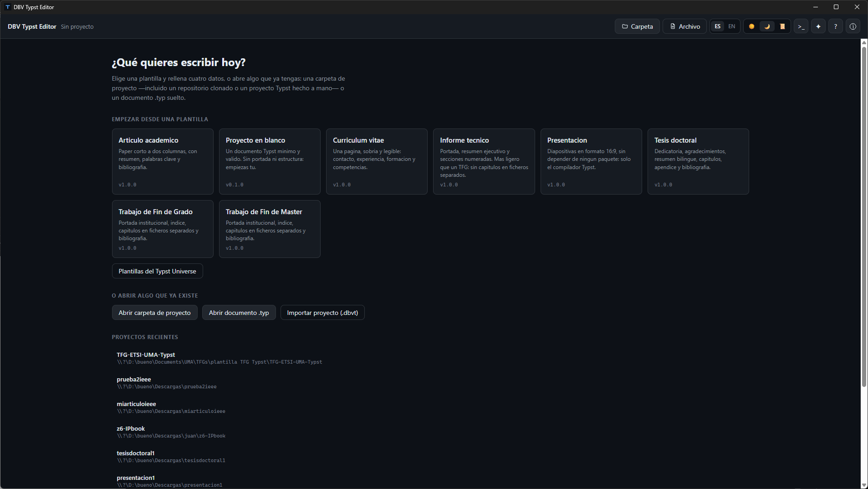Maximize the DBV Typst Editor window
Viewport: 868px width, 489px height.
(836, 7)
